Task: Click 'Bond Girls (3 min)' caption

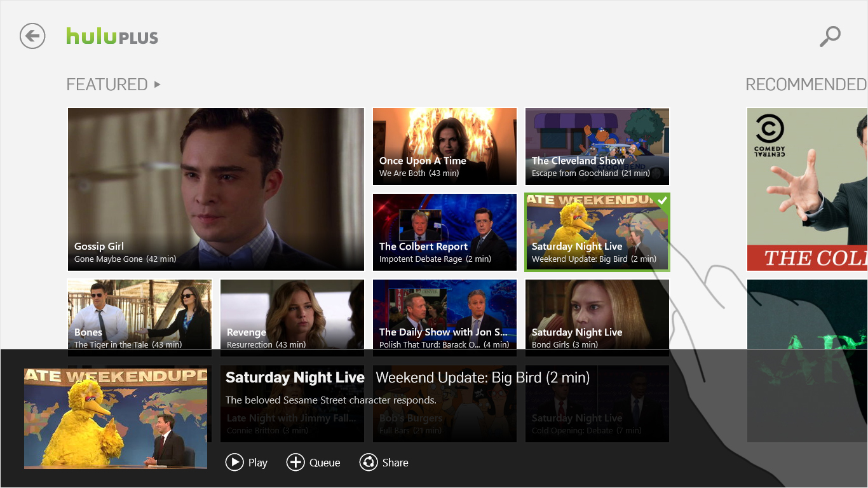Action: pyautogui.click(x=565, y=344)
